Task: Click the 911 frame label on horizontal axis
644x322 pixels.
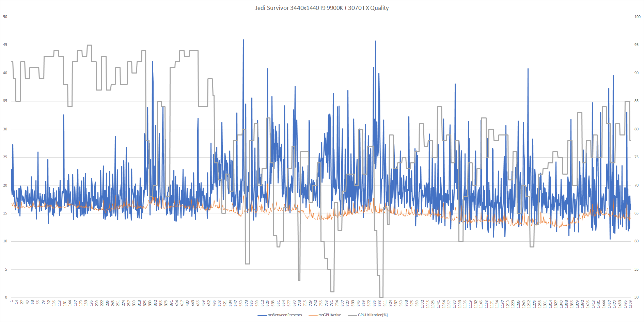Action: [385, 303]
